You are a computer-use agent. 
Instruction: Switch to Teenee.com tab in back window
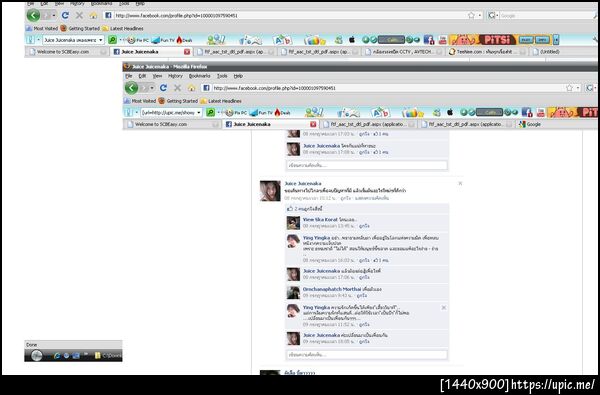[487, 52]
